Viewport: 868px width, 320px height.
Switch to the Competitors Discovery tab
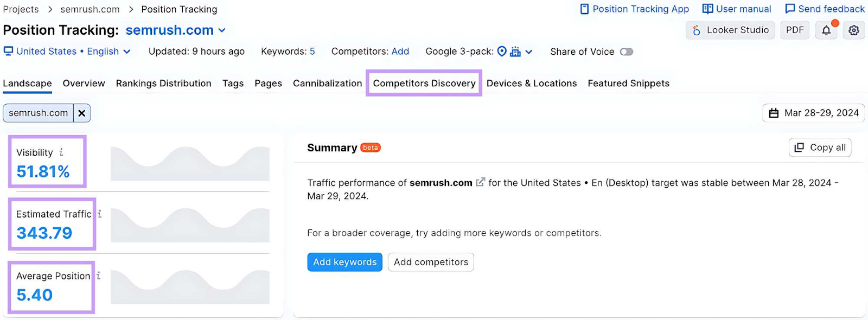(424, 83)
